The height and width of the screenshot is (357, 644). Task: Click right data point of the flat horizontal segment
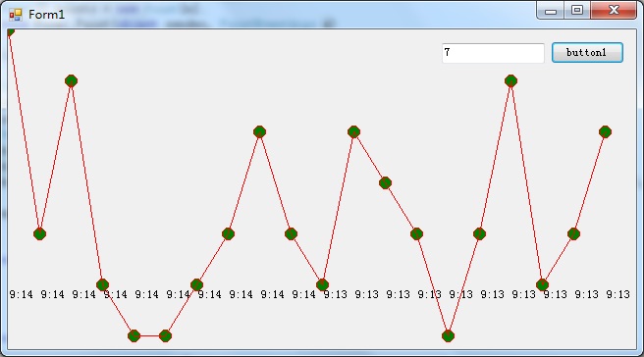165,335
